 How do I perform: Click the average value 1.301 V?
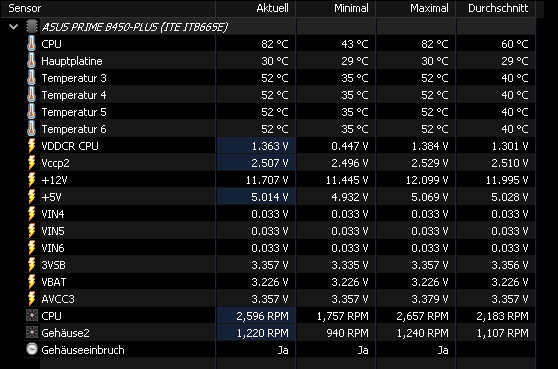point(510,146)
